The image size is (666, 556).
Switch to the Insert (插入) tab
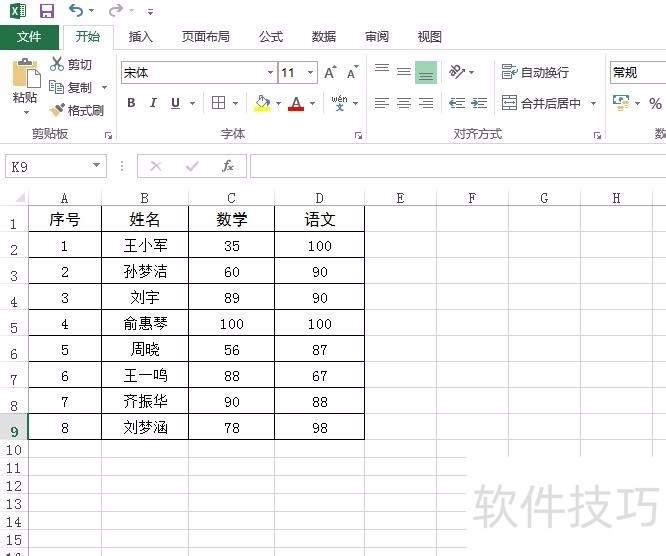pyautogui.click(x=141, y=37)
